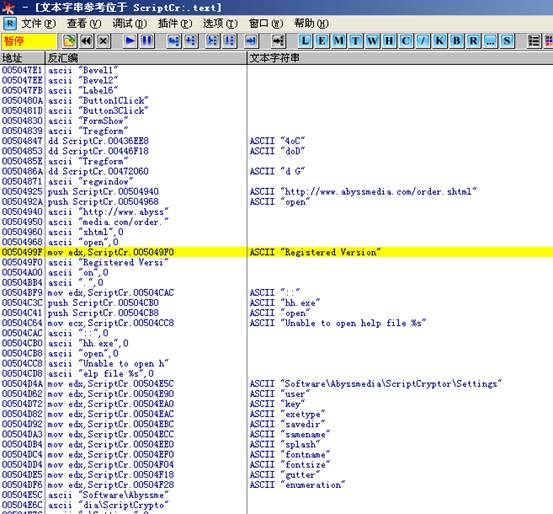Show CPU window (C button)
This screenshot has width=553, height=514.
point(406,41)
